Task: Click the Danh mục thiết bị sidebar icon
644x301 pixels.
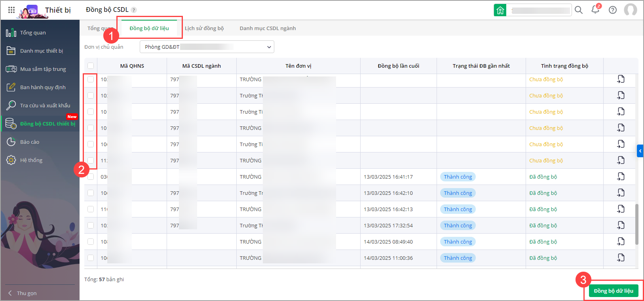Action: [11, 51]
